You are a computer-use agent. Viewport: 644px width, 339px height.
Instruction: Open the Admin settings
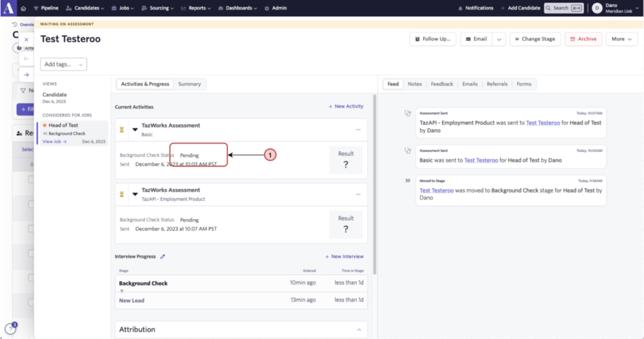click(x=275, y=8)
